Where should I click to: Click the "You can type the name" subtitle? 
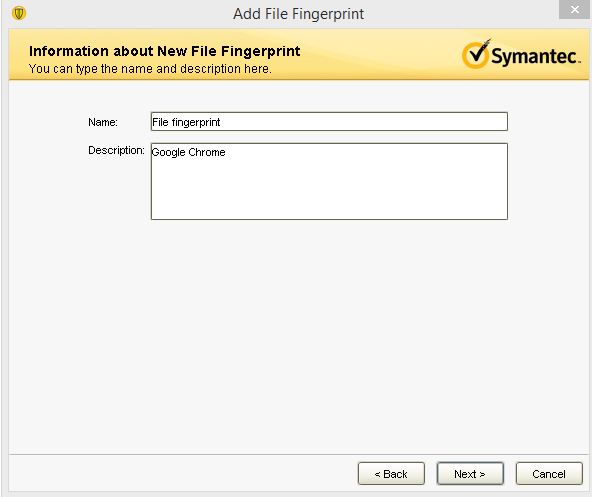coord(150,69)
